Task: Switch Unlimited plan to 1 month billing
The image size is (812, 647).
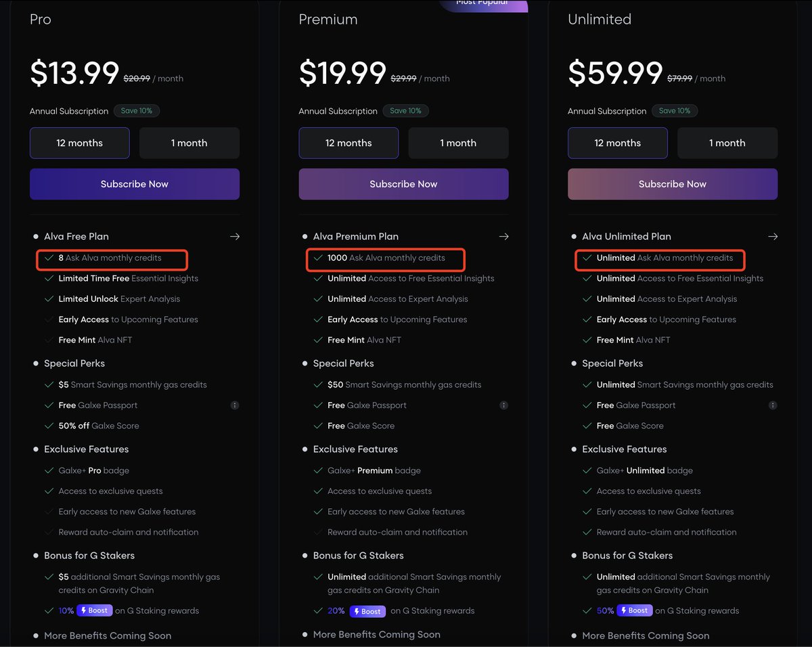Action: [727, 143]
